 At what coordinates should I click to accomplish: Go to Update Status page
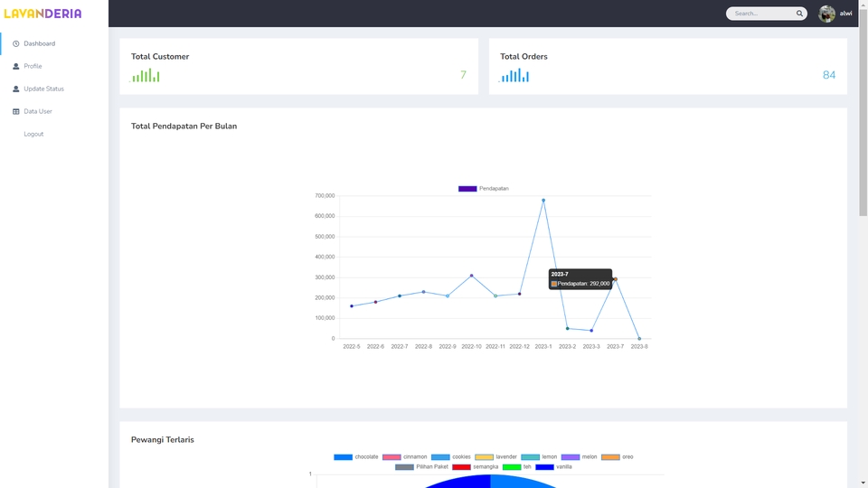point(43,89)
